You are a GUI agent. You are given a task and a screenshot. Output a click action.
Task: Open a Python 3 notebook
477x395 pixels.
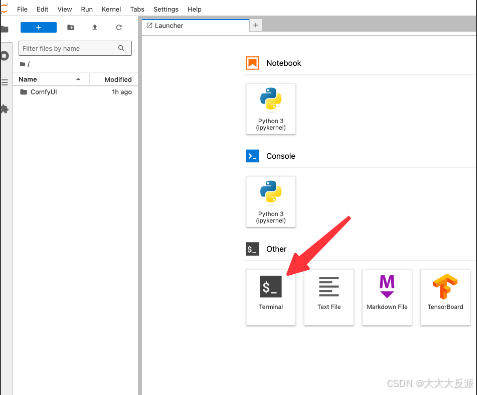point(271,109)
